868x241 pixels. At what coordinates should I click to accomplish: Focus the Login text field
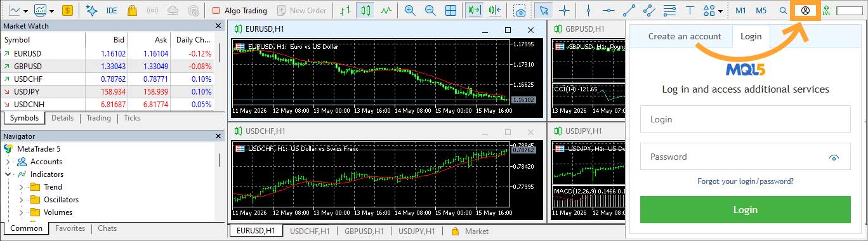pyautogui.click(x=745, y=119)
